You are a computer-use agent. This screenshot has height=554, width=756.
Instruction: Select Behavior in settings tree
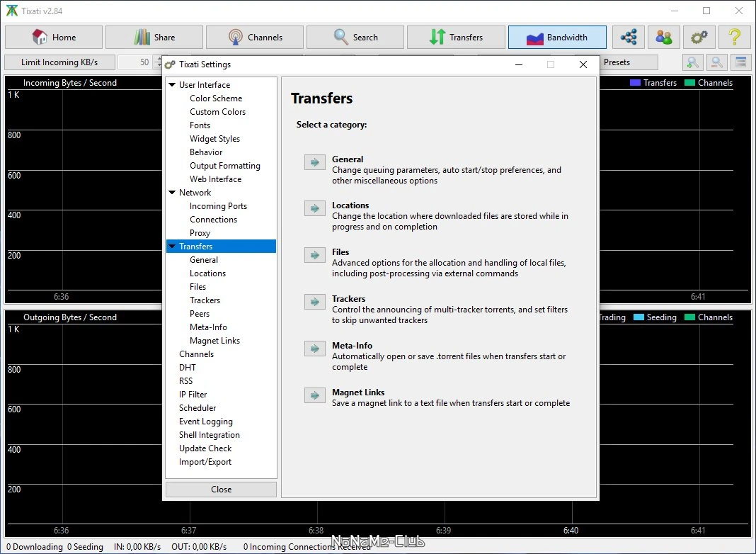point(206,152)
